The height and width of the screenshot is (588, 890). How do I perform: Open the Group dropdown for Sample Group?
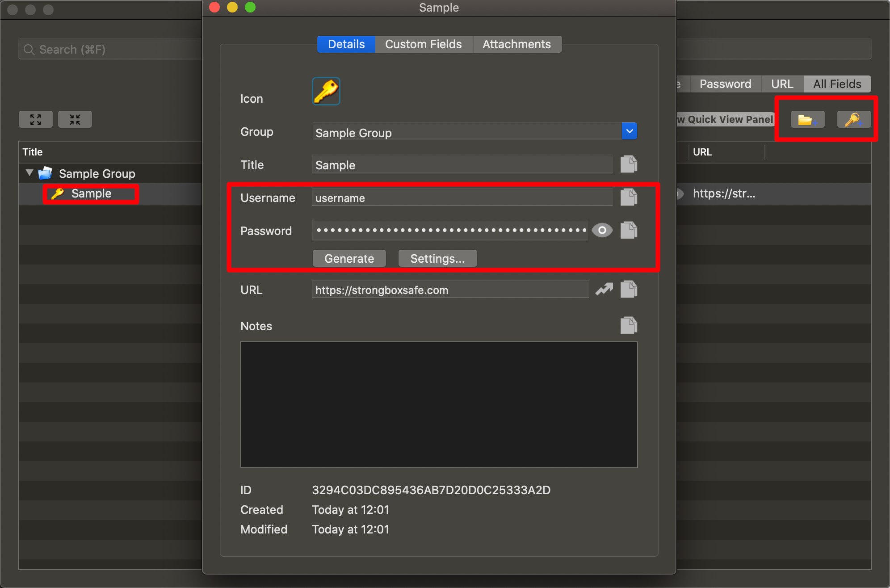[629, 131]
